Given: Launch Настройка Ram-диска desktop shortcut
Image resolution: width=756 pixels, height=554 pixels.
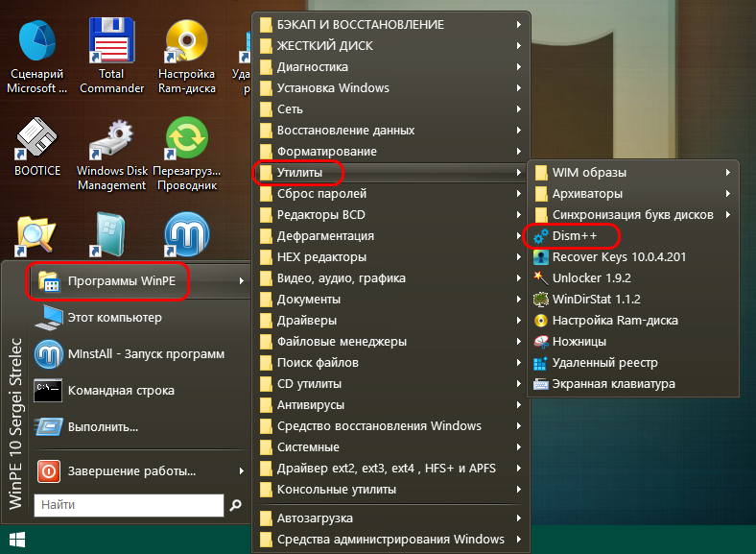Looking at the screenshot, I should coord(186,56).
